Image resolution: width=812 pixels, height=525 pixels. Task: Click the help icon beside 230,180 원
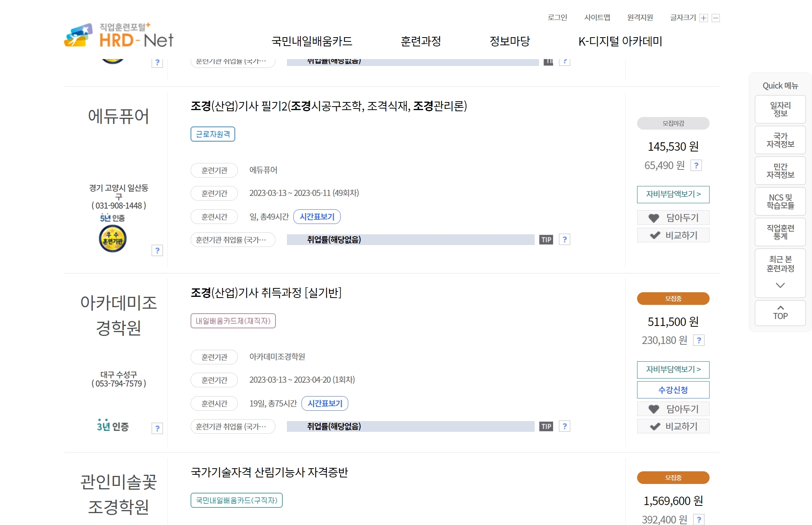pyautogui.click(x=698, y=341)
